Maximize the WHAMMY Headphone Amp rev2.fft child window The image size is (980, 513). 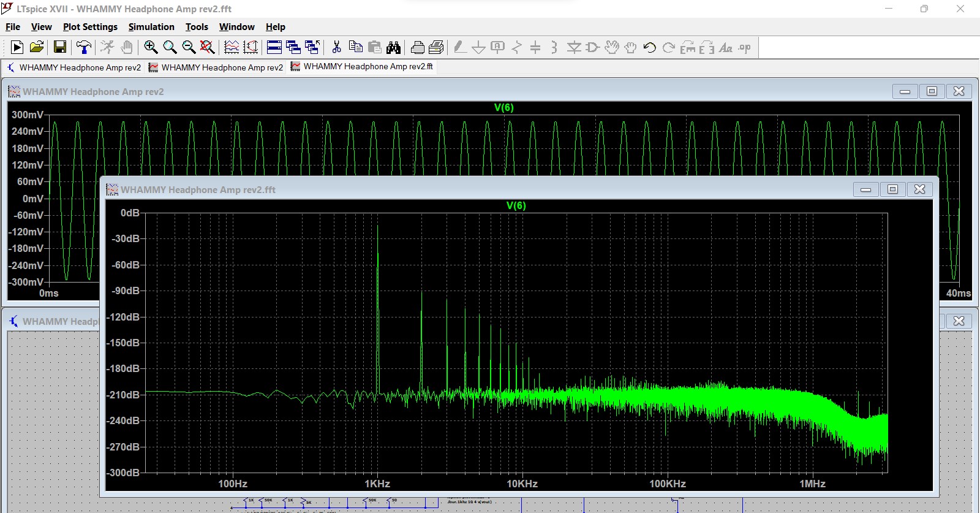coord(892,189)
